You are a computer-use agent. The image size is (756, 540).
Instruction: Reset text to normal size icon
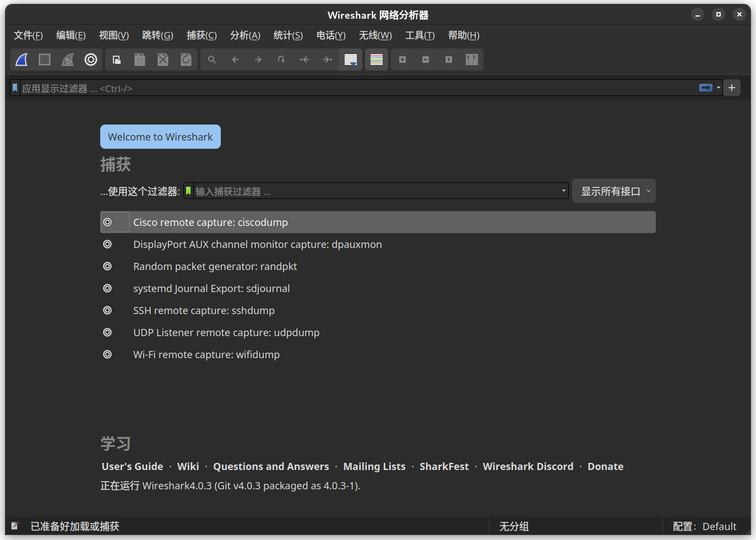pyautogui.click(x=449, y=60)
